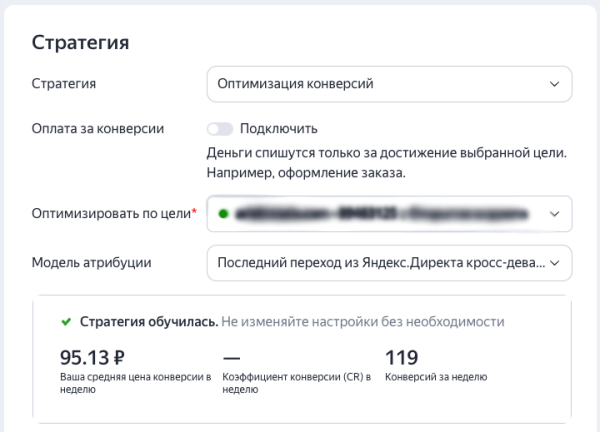
Task: Click the green status dot in goal field
Action: 223,214
